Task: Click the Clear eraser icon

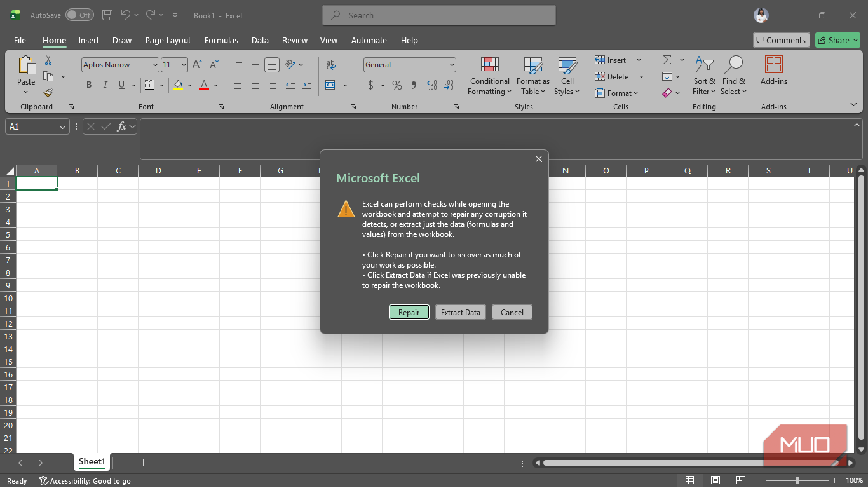Action: (x=667, y=93)
